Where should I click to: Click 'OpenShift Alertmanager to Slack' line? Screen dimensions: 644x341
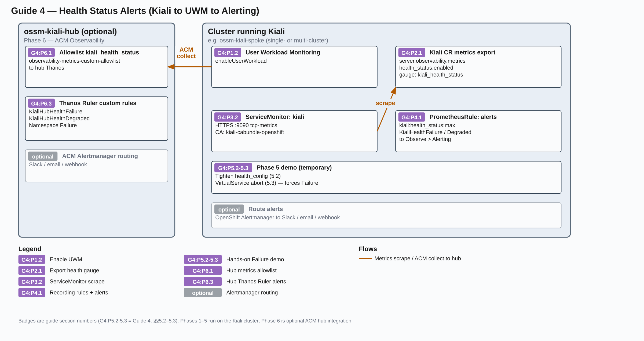point(277,218)
